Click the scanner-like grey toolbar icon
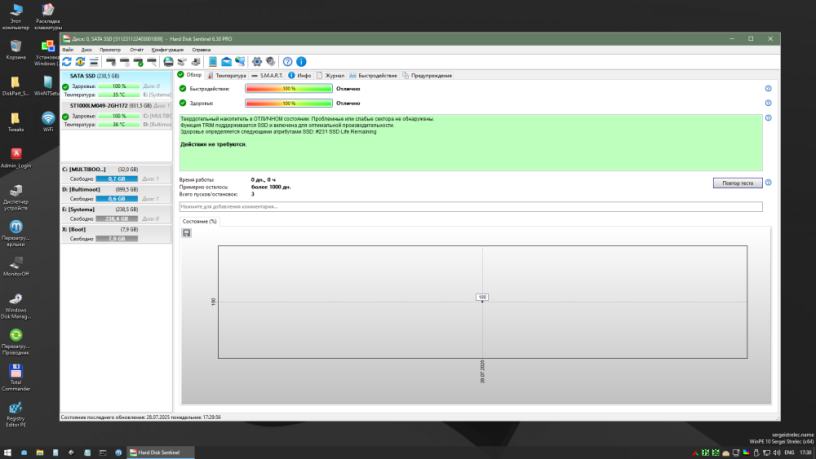 (x=182, y=62)
